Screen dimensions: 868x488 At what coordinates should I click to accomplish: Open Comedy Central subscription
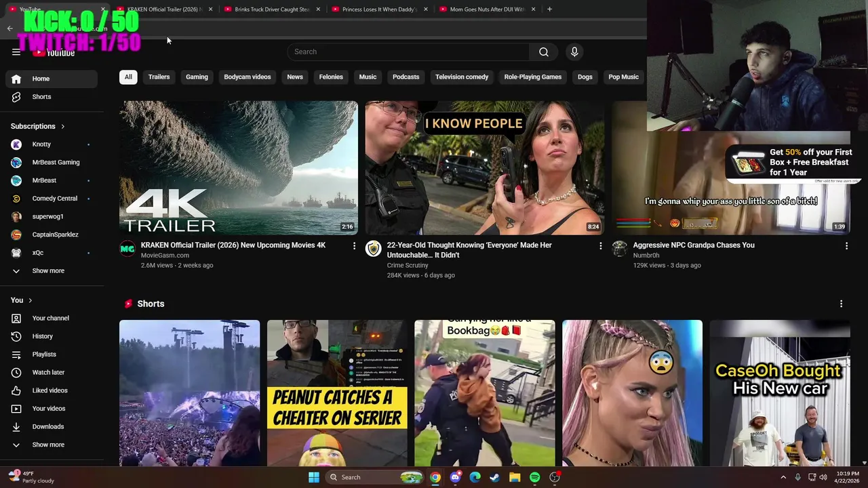[x=52, y=199]
